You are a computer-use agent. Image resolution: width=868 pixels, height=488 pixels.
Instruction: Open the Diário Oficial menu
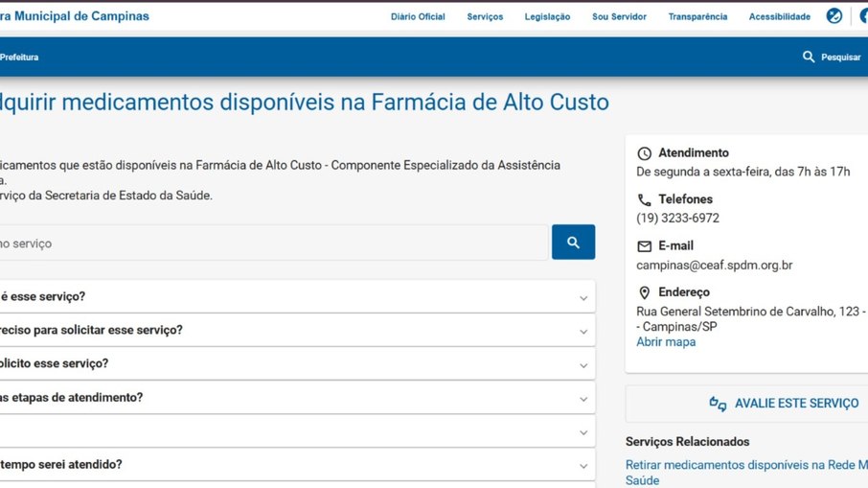pos(418,16)
